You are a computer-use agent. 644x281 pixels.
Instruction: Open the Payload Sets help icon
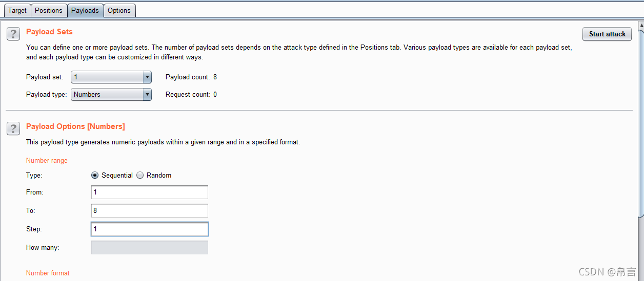pyautogui.click(x=13, y=34)
